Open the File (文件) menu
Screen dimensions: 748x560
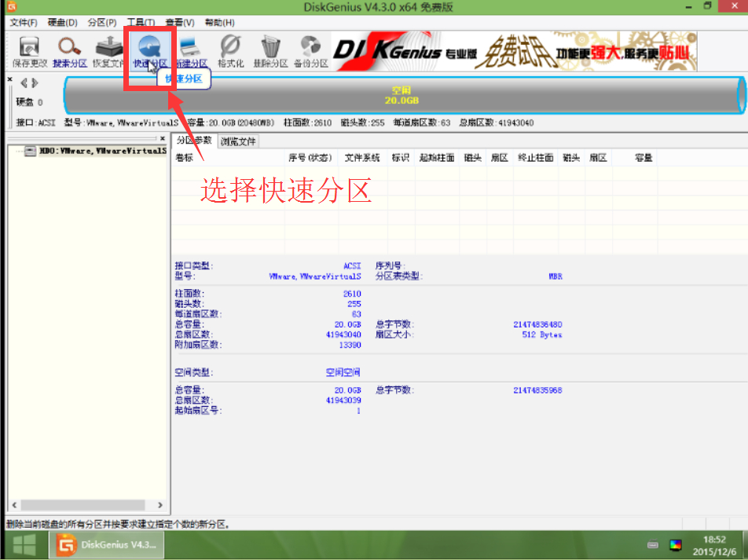(24, 23)
